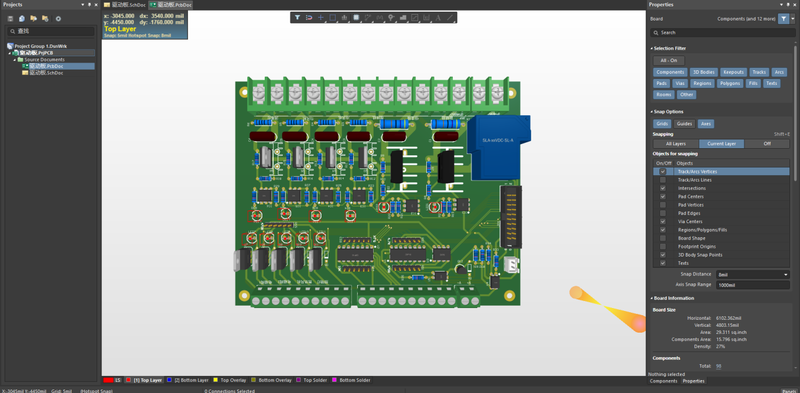Click the Properties Search field
The image size is (800, 393).
coord(723,32)
